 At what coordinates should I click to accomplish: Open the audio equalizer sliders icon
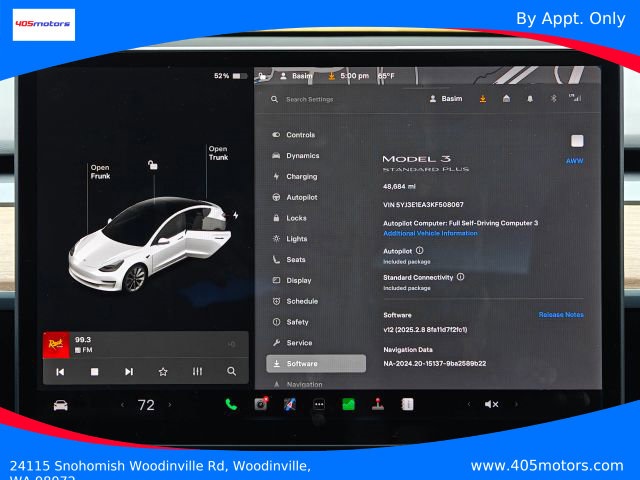(x=197, y=371)
